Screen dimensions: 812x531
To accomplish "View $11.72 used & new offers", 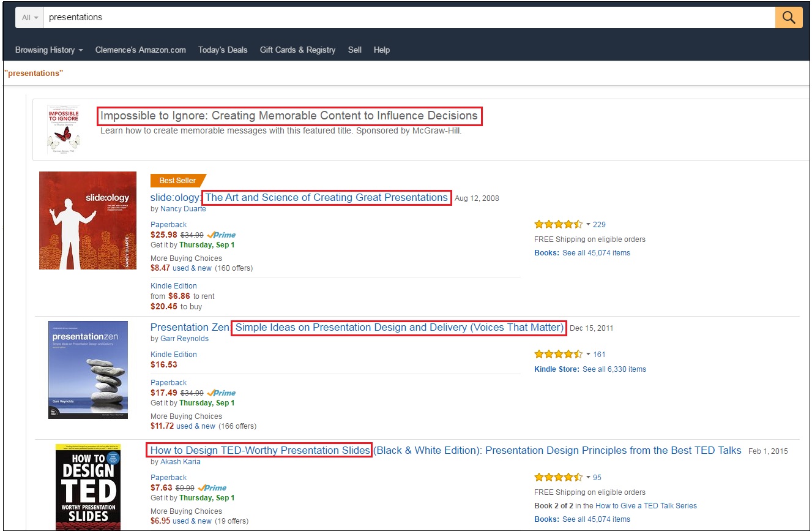I will coord(183,426).
